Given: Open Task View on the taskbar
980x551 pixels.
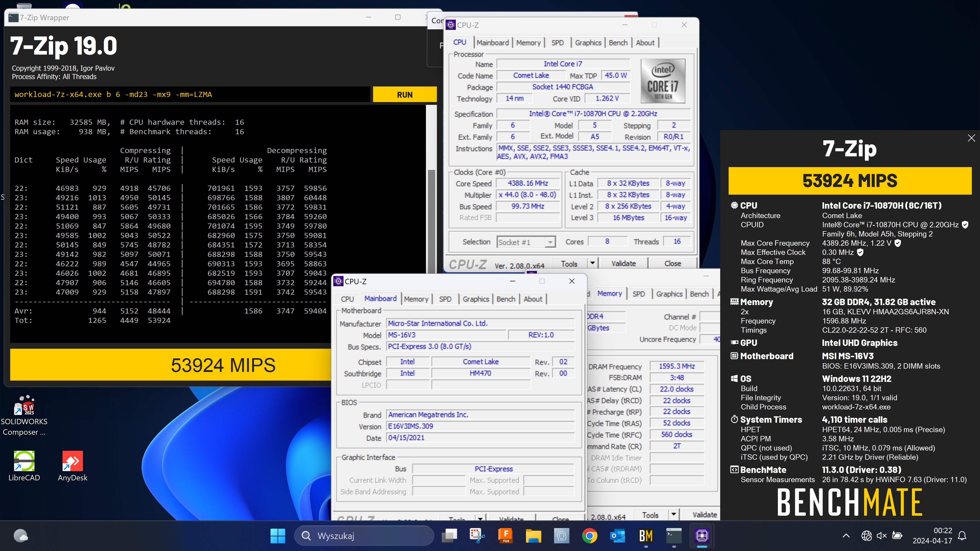Looking at the screenshot, I should (449, 536).
